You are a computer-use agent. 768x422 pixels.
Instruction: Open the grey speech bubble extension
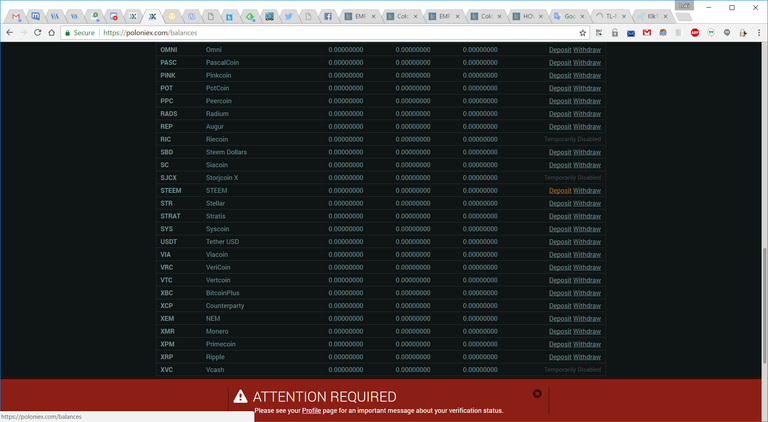point(727,33)
